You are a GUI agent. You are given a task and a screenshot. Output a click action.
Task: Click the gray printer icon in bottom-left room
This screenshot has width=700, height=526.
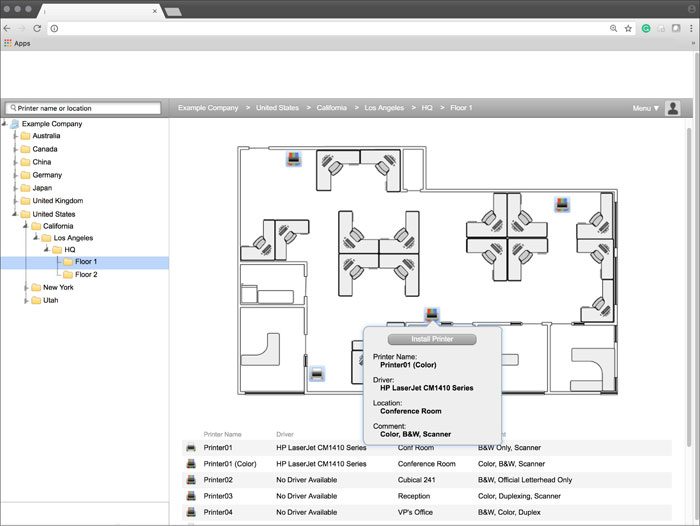point(317,374)
